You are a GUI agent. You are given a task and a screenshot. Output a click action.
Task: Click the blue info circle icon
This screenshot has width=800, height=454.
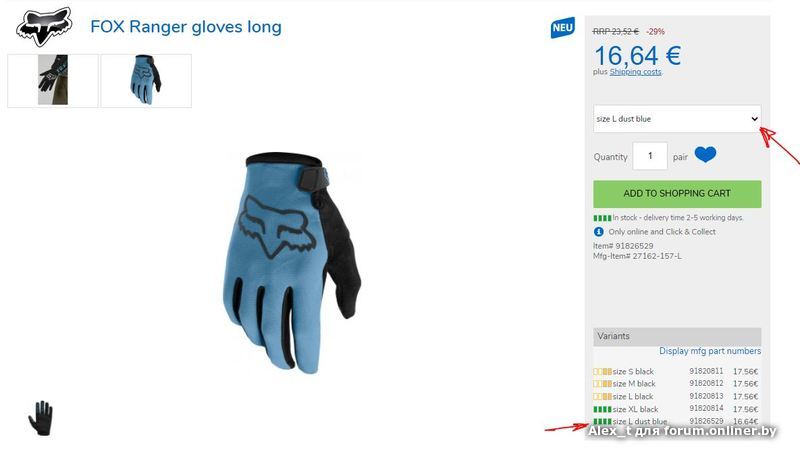point(598,232)
